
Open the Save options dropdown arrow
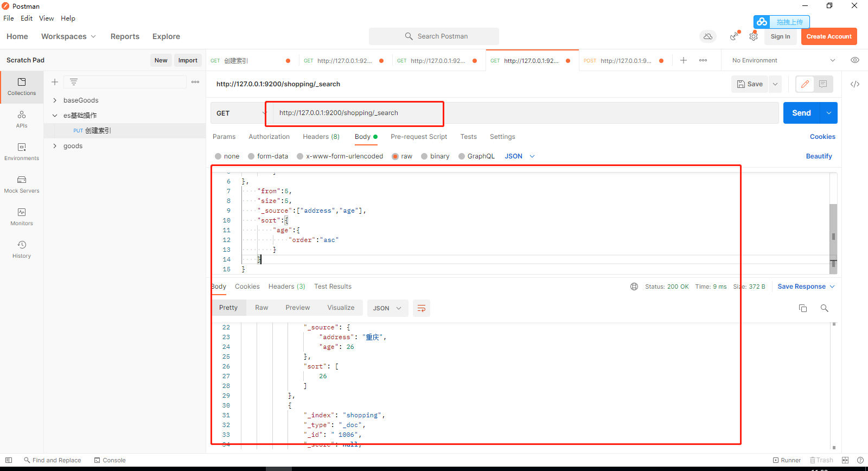775,84
